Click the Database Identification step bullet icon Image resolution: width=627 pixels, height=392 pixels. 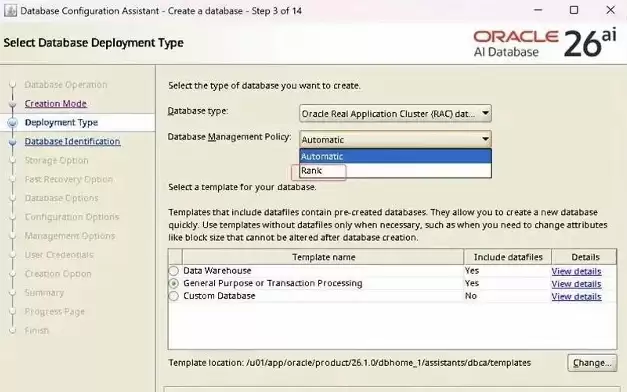pyautogui.click(x=12, y=142)
